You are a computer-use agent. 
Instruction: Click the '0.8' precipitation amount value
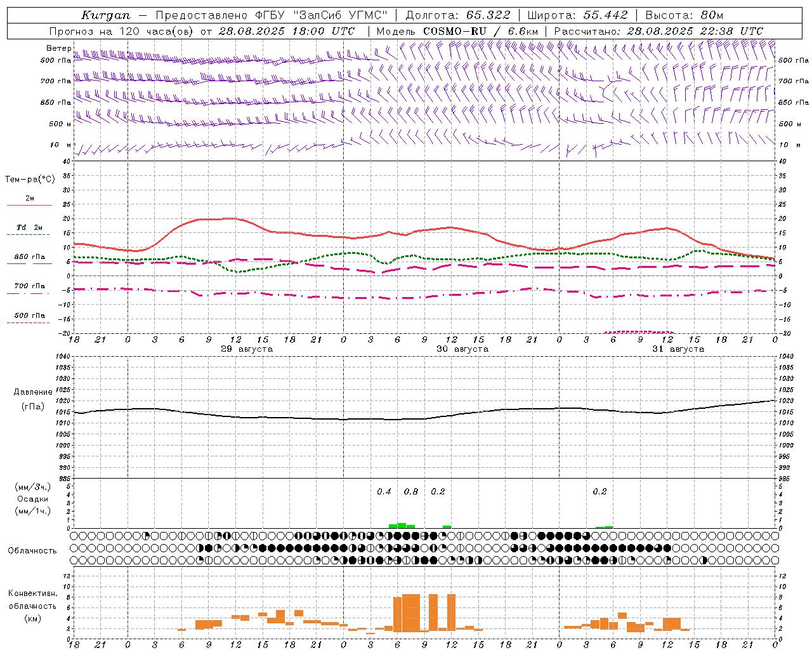coord(411,491)
